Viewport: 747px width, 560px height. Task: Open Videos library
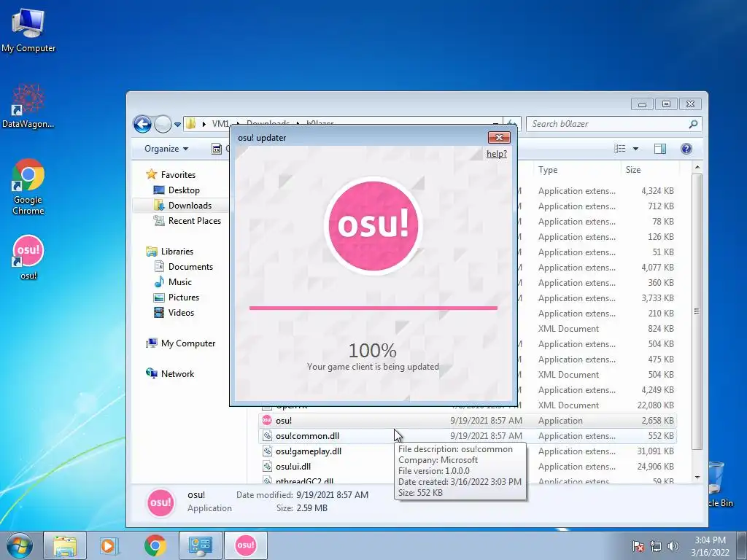tap(181, 312)
